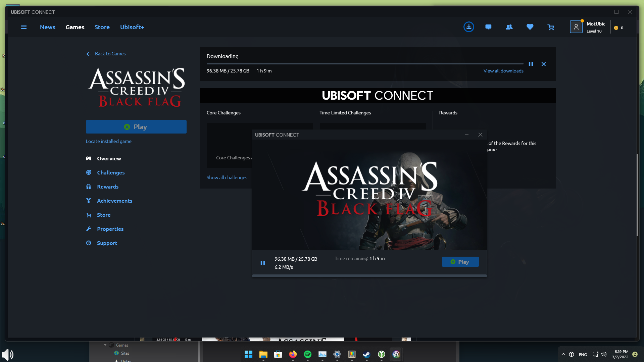Switch to the Store tab

(x=102, y=27)
